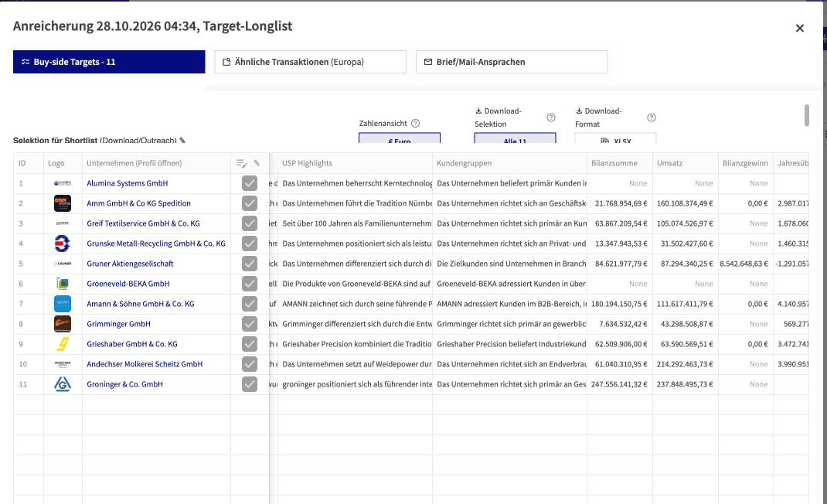
Task: Click the Bilanzsumme value 247.556.141,32 €
Action: pos(619,384)
